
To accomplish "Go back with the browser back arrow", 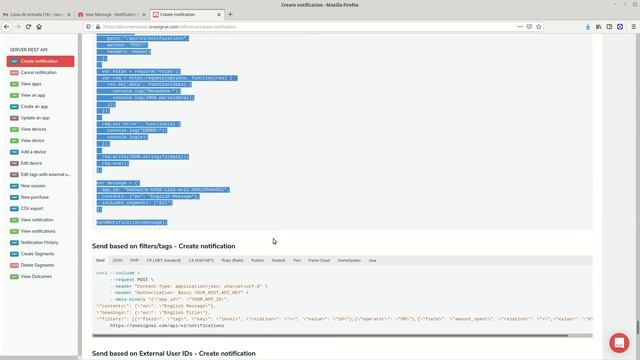I will (x=7, y=27).
